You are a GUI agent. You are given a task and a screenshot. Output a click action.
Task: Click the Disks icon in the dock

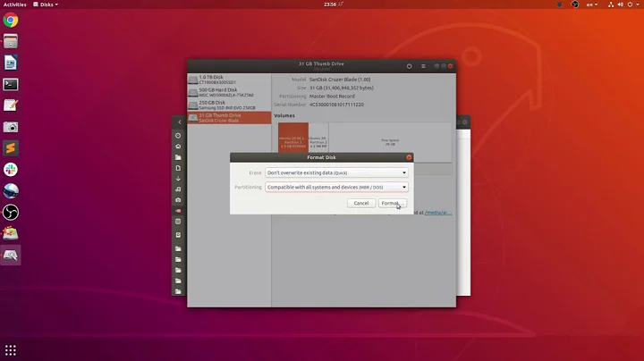[x=11, y=256]
